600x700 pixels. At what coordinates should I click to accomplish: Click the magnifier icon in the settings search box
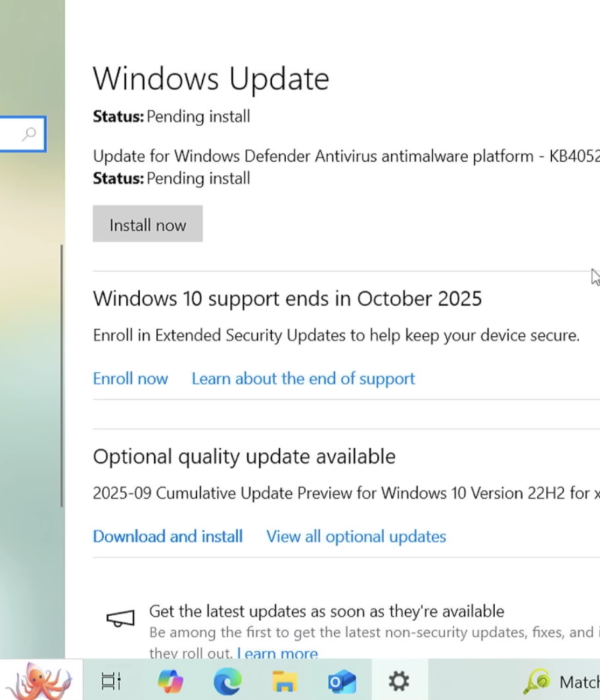[30, 134]
